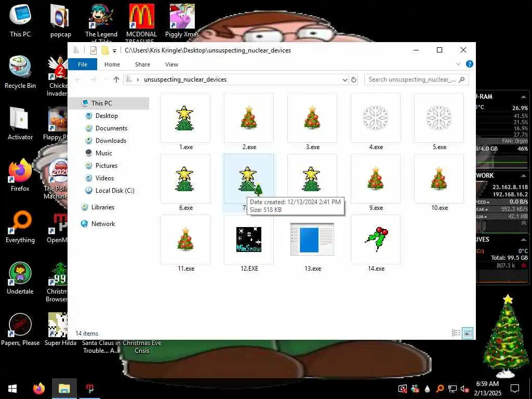
Task: Collapse the drives section in the widget
Action: coord(523,240)
